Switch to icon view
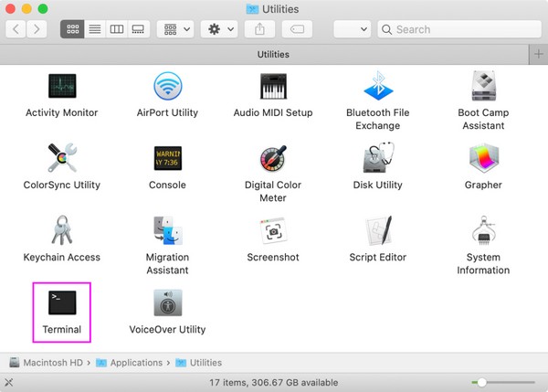548x392 pixels. 72,29
